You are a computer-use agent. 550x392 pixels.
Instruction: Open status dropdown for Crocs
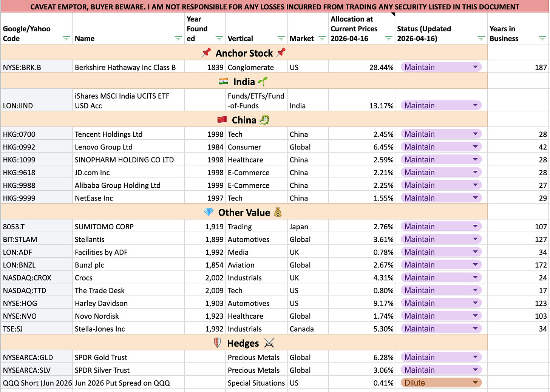pos(441,278)
